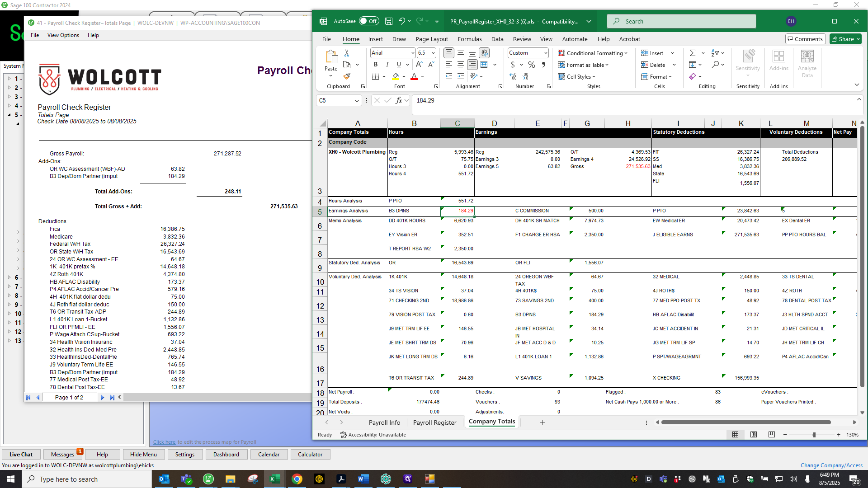
Task: Click the Font Color red swatch
Action: click(x=414, y=76)
